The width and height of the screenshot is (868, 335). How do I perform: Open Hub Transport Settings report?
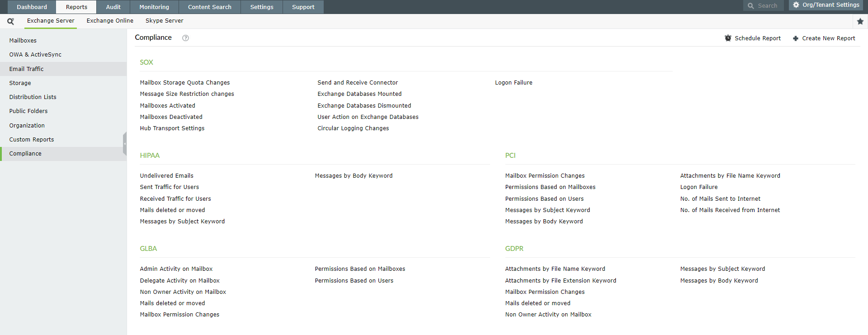tap(172, 128)
